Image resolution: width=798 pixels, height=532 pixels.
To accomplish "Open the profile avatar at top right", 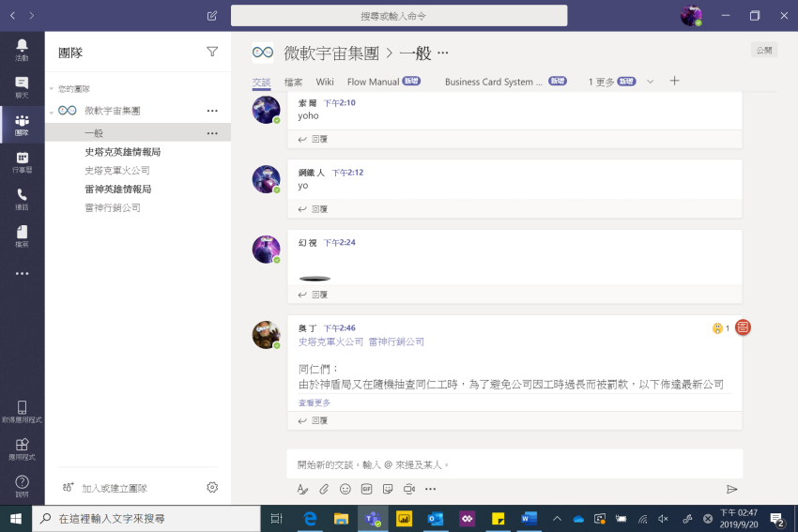I will pyautogui.click(x=691, y=16).
